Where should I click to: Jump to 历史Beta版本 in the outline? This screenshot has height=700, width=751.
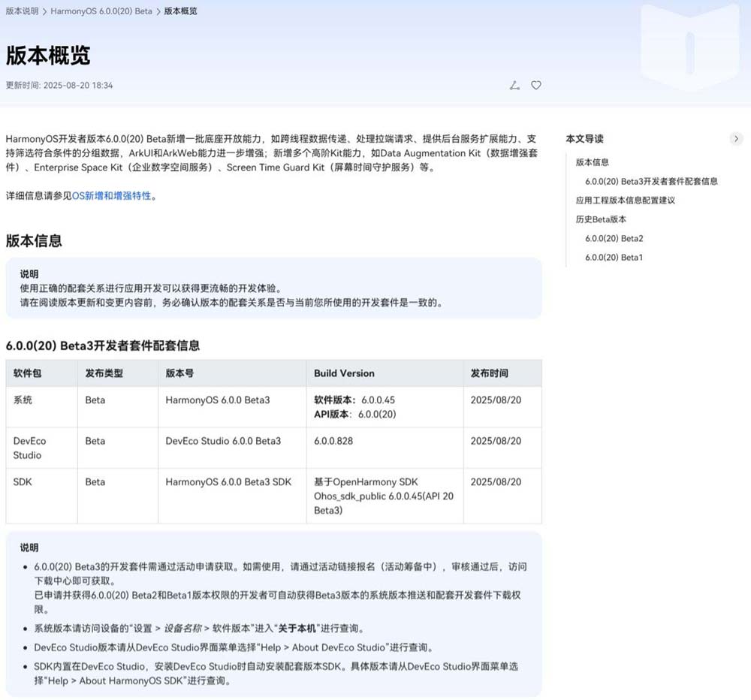[x=601, y=219]
